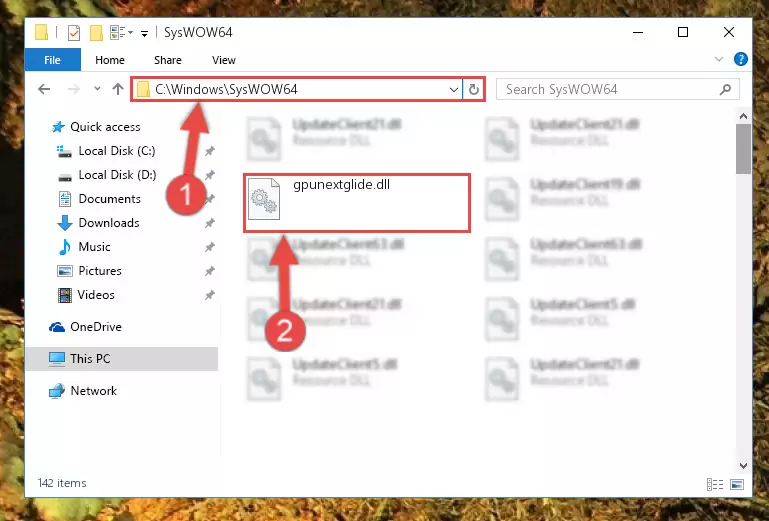Switch to the Share ribbon tab

[168, 60]
